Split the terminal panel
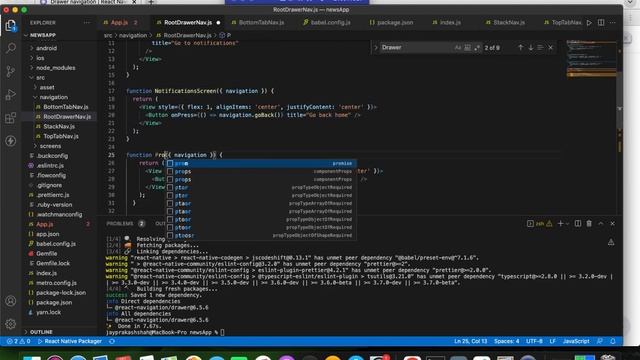 (x=578, y=224)
